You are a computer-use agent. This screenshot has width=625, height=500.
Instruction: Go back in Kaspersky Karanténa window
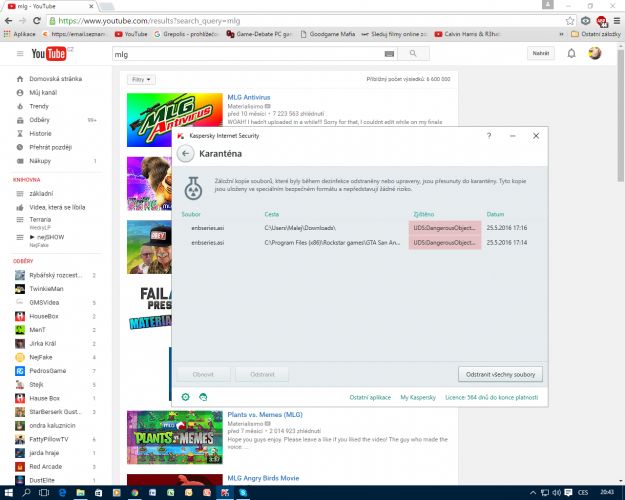[x=185, y=154]
